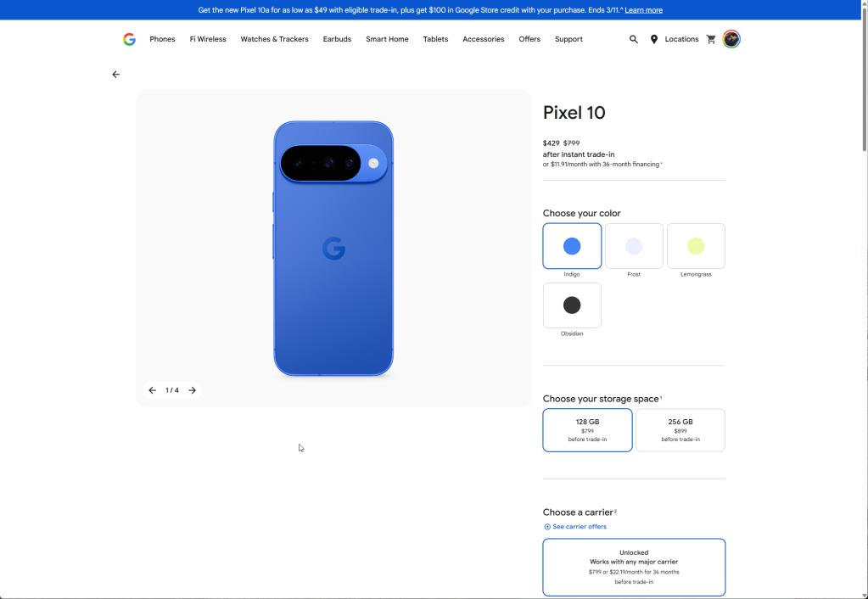Click the blue Pixel 10 product image
This screenshot has height=599, width=868.
(333, 249)
